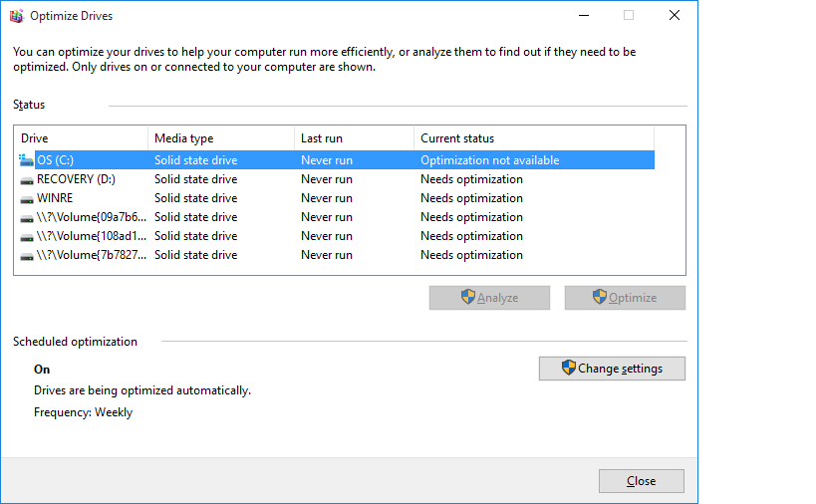Screen dimensions: 816x504
Task: Select the RECOVERY (D:) drive row
Action: pos(337,179)
